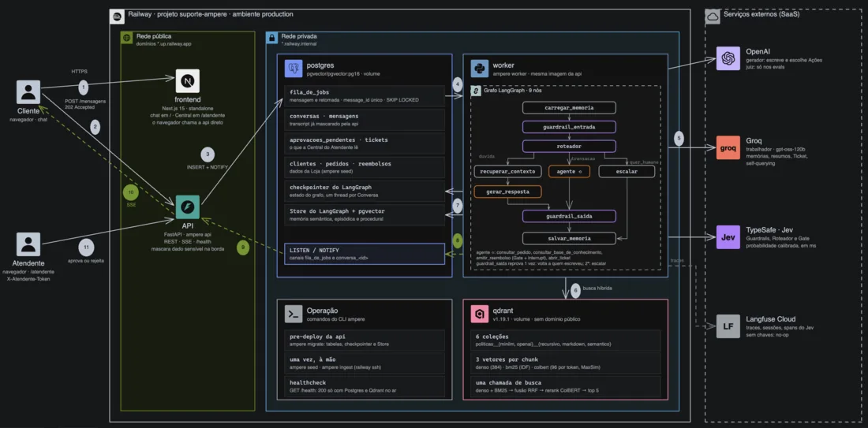Click the Store do LangGraph + pgvector row
Screen dimensions: 868x428
tap(365, 214)
